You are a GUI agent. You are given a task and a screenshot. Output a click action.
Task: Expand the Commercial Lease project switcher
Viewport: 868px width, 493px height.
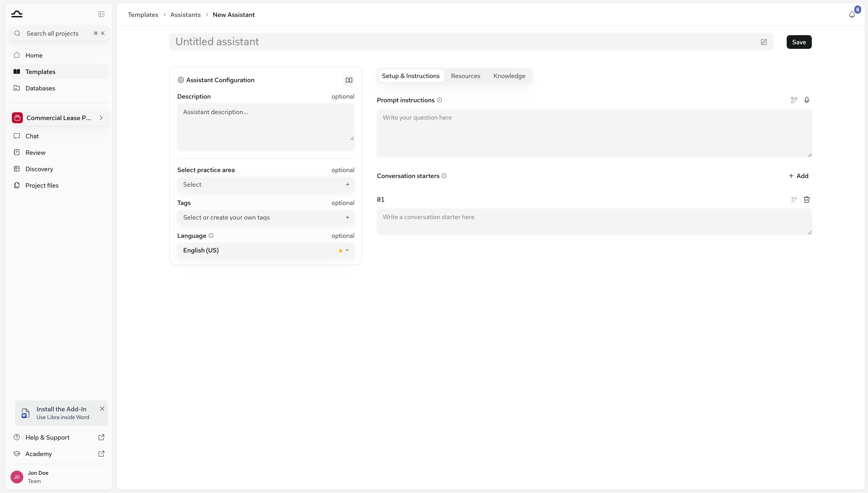[x=59, y=118]
